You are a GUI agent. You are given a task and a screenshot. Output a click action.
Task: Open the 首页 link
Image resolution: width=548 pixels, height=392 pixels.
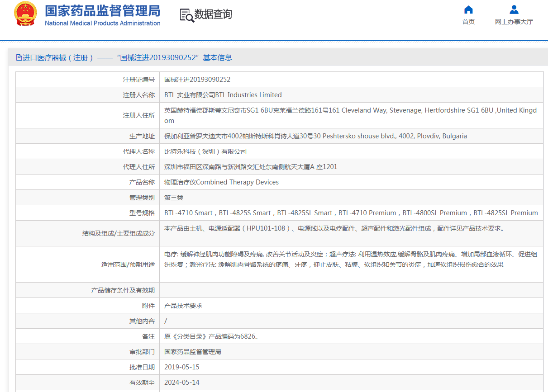tap(468, 22)
